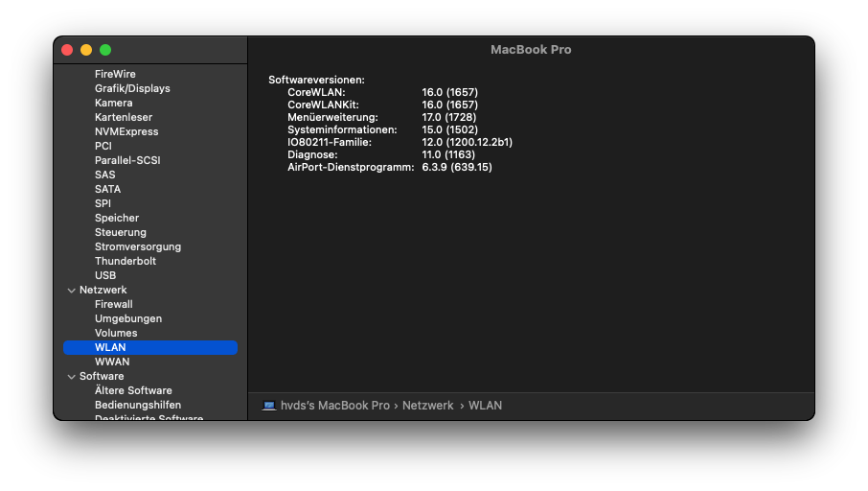This screenshot has width=868, height=491.
Task: Select Volumes under Netzwerk
Action: [x=116, y=333]
